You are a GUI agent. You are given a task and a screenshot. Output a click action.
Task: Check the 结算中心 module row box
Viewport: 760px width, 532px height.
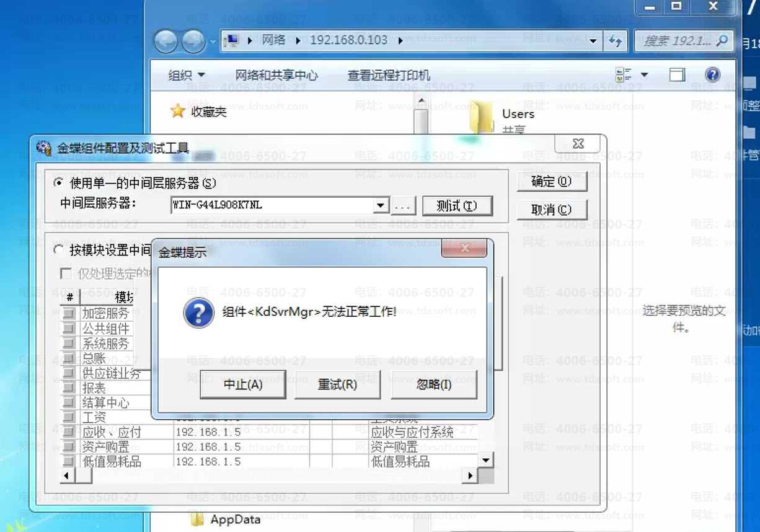click(69, 403)
